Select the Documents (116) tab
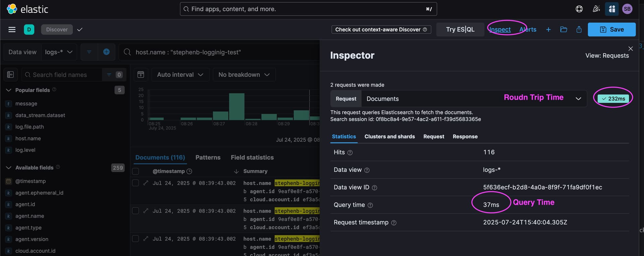 (x=160, y=157)
